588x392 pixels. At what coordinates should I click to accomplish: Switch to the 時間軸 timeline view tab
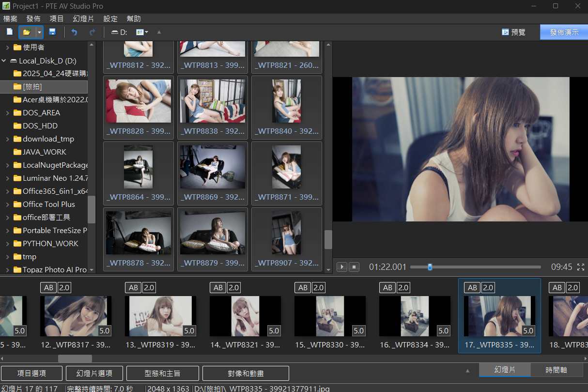(x=557, y=370)
